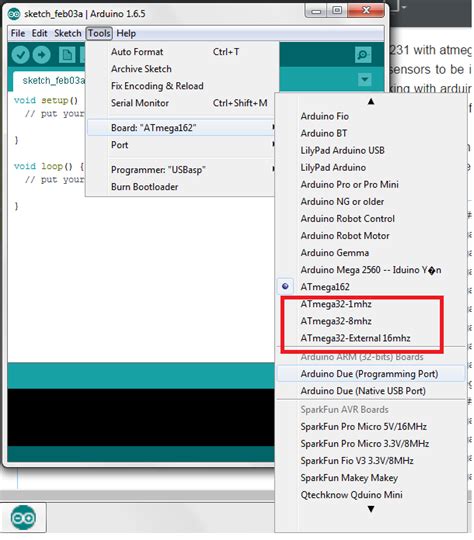This screenshot has height=540, width=474.
Task: Select Arduino Fio board
Action: point(371,116)
